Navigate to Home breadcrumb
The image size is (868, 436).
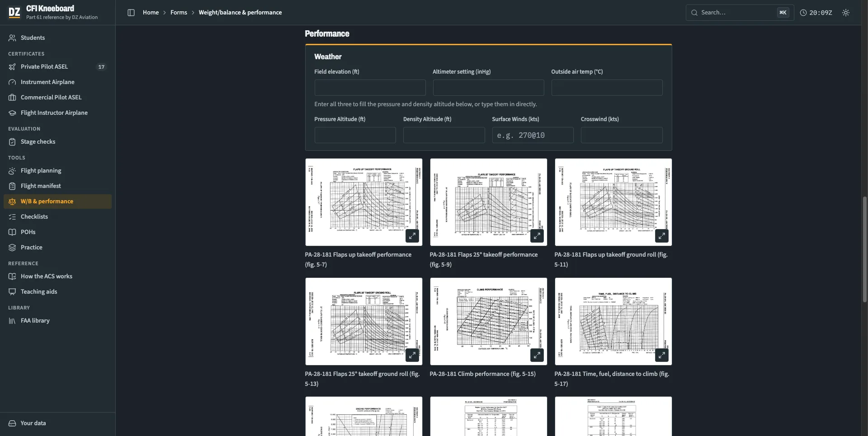151,13
